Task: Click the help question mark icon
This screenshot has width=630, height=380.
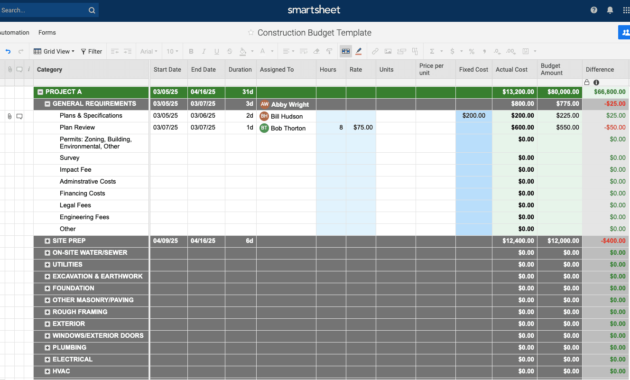Action: pos(594,10)
